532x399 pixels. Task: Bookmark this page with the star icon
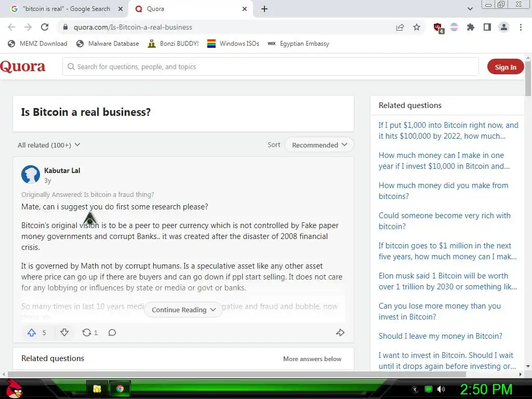pyautogui.click(x=417, y=27)
